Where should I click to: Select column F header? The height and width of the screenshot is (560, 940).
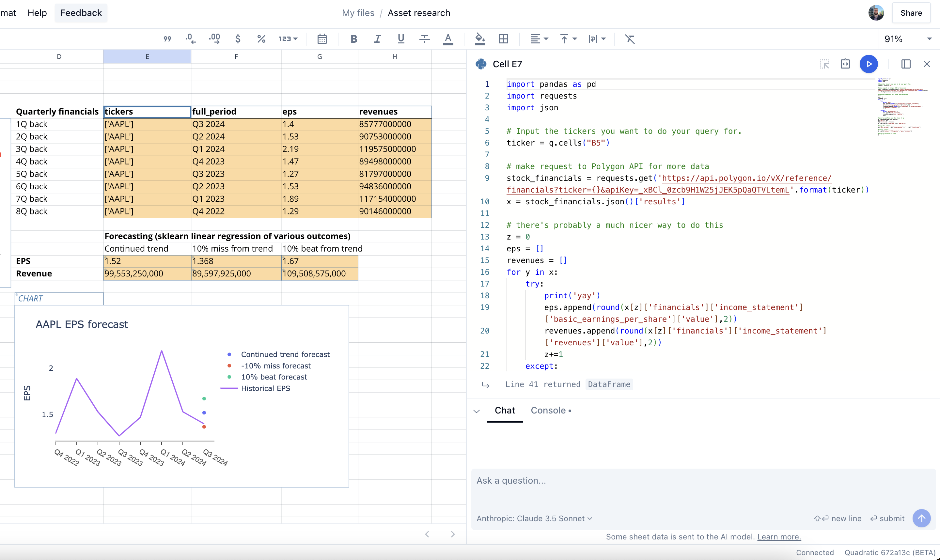click(x=236, y=56)
